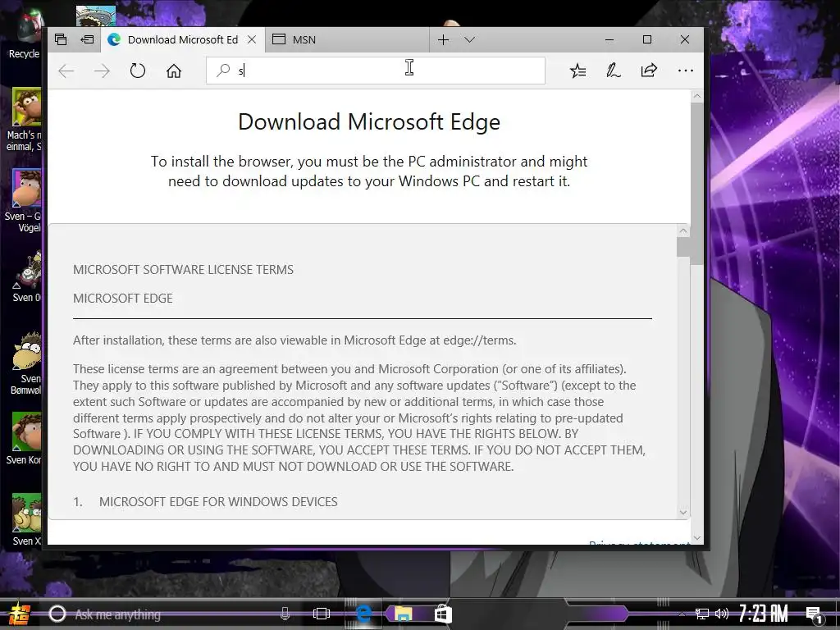Open the volume tray icon
The height and width of the screenshot is (630, 840).
(722, 614)
